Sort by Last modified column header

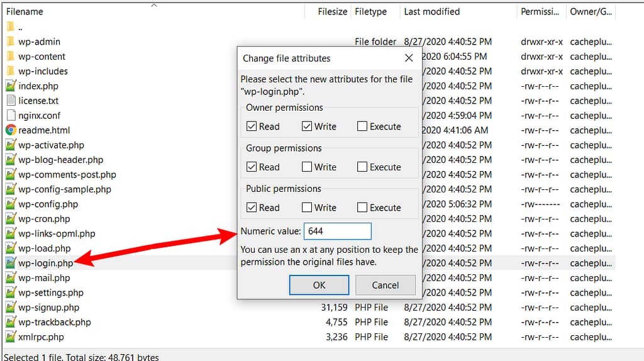[431, 11]
